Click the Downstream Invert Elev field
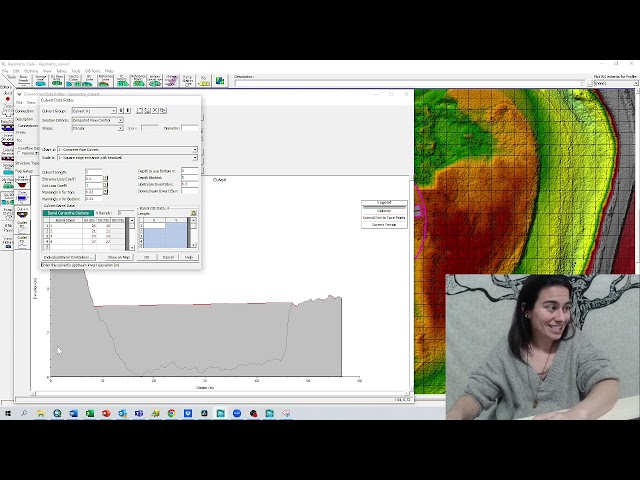The image size is (640, 480). pyautogui.click(x=189, y=191)
